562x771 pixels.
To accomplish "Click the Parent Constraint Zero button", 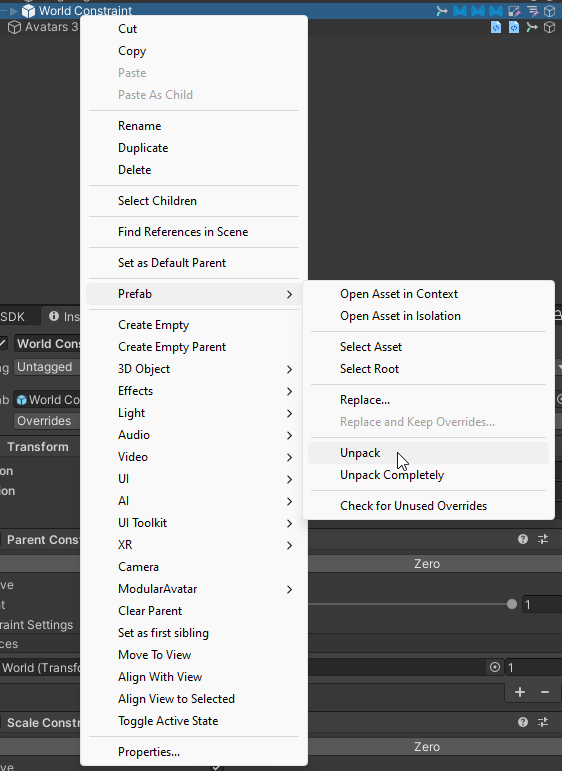I will click(427, 563).
